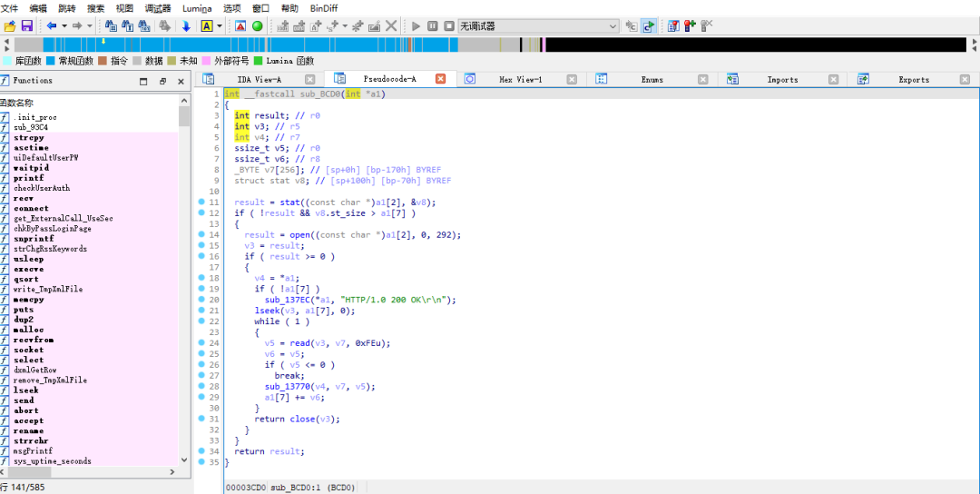Viewport: 980px width, 494px height.
Task: Toggle breakpoint dot on line 11
Action: pyautogui.click(x=201, y=202)
